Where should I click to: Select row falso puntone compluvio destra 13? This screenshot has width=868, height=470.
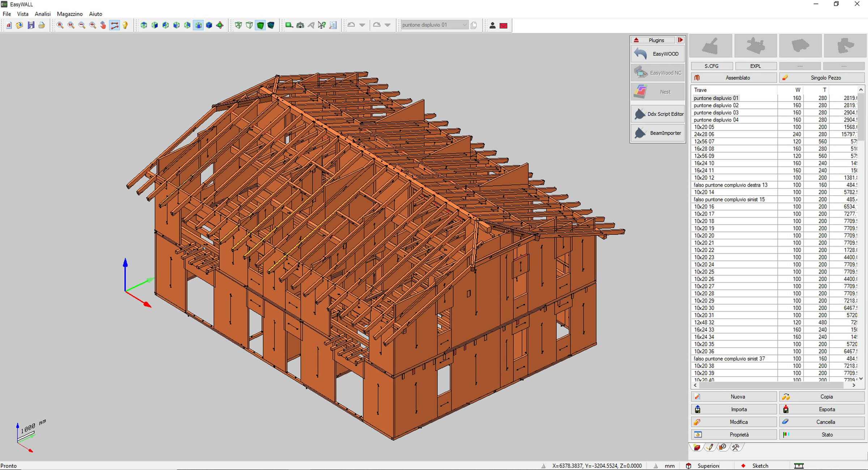pos(775,185)
